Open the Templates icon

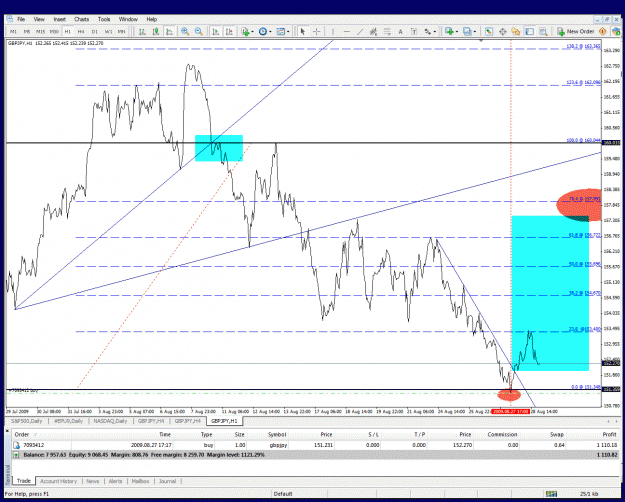click(281, 31)
